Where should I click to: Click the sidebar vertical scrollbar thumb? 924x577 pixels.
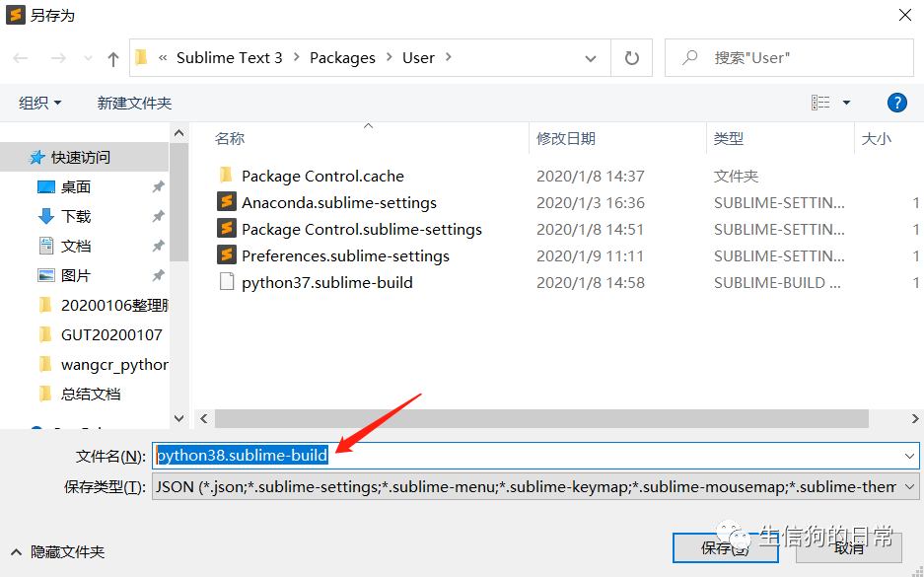179,202
